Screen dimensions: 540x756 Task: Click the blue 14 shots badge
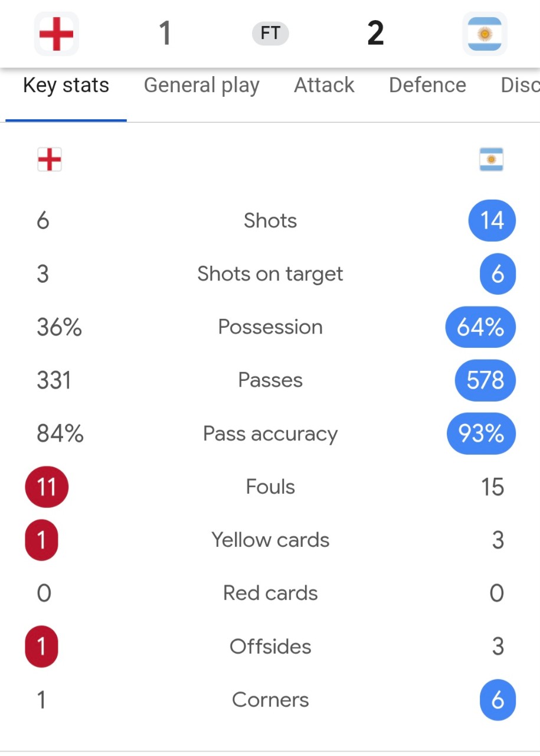[492, 221]
